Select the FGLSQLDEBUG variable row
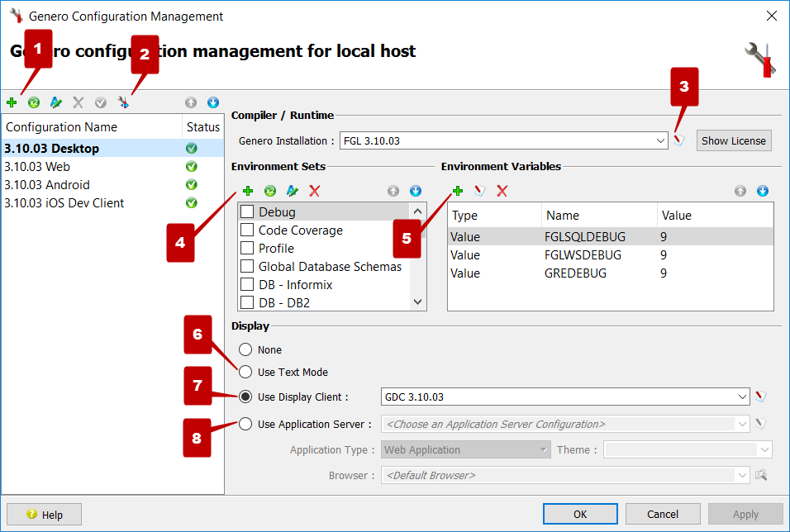The width and height of the screenshot is (790, 532). (610, 236)
